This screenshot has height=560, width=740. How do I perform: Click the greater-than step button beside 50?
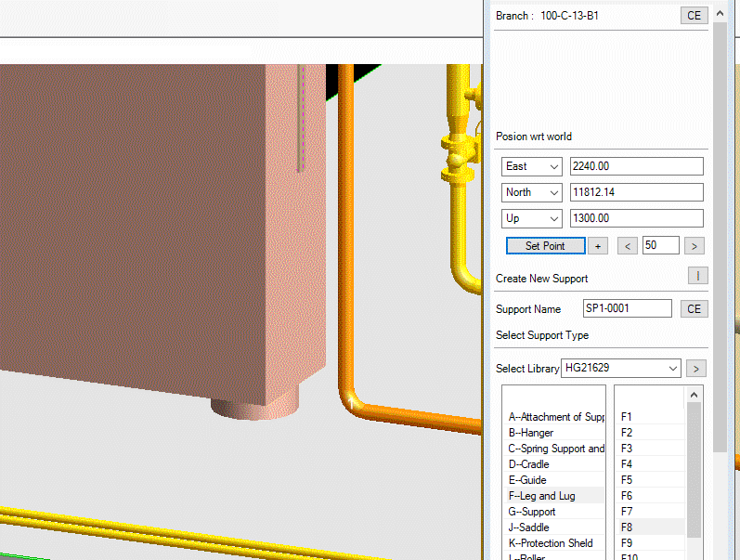pos(695,245)
